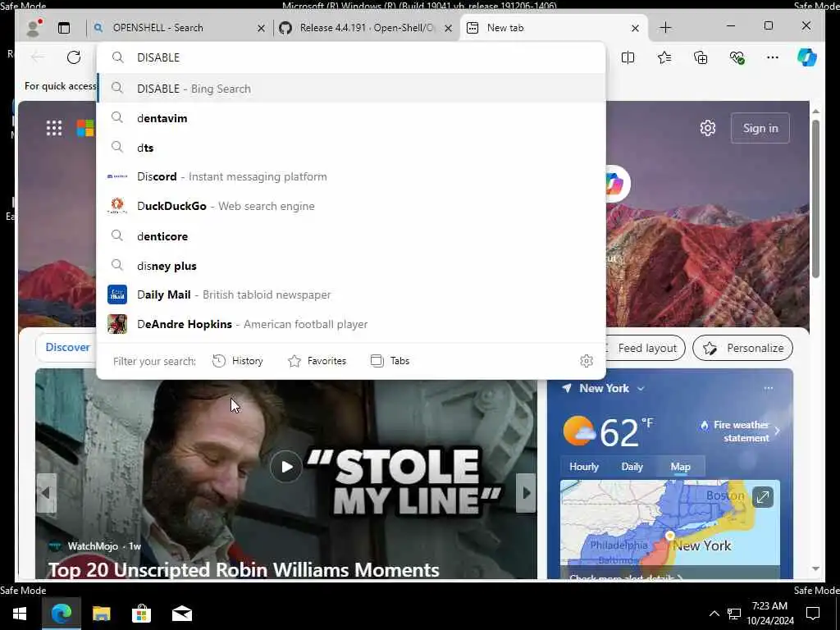
Task: Select the DeAndre Hopkins suggestion
Action: click(x=351, y=324)
